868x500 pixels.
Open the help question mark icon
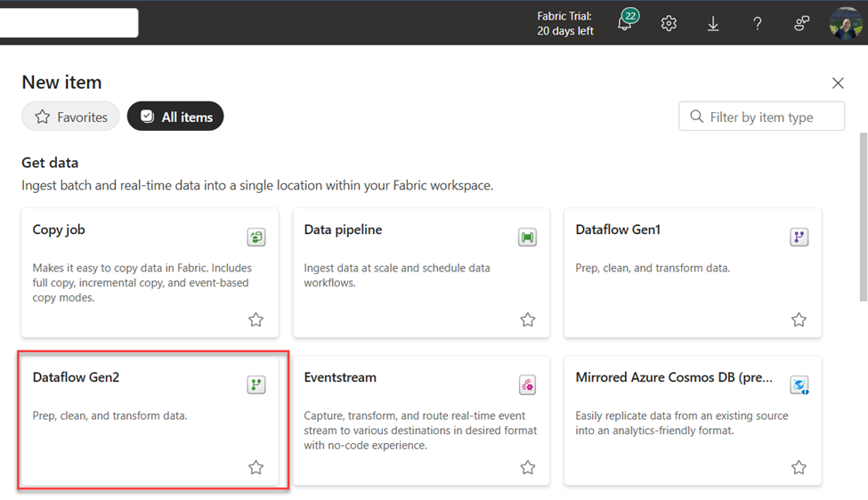(x=758, y=23)
